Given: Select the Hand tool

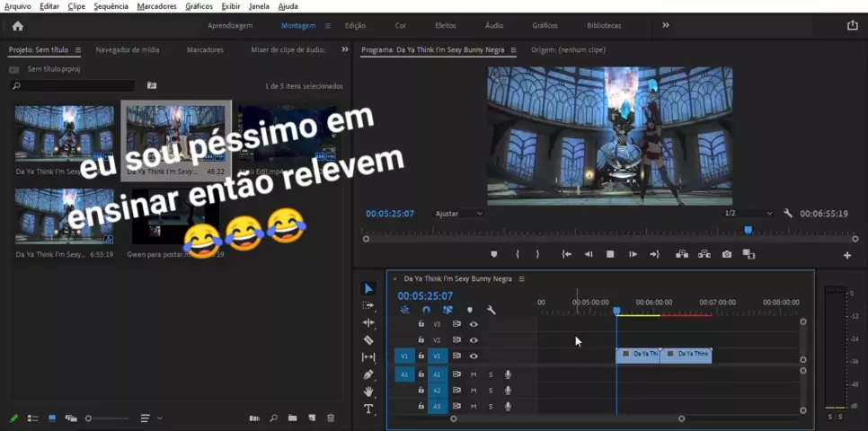Looking at the screenshot, I should click(368, 391).
